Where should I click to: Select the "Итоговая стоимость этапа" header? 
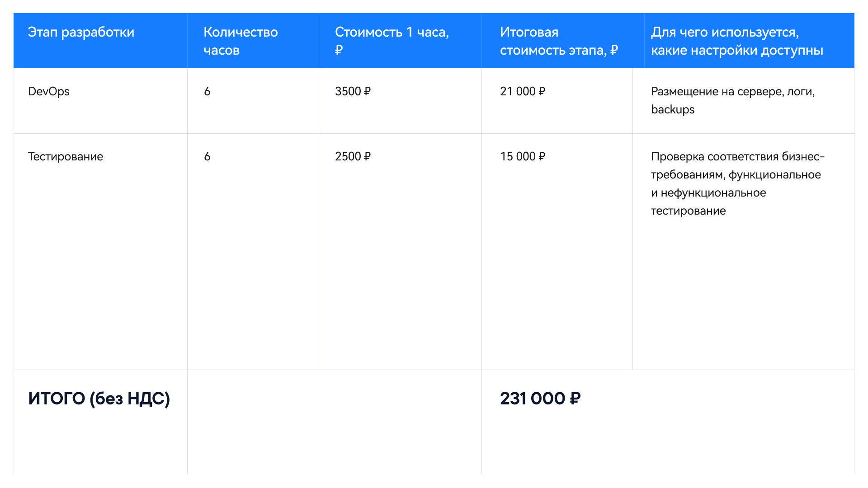tap(558, 41)
